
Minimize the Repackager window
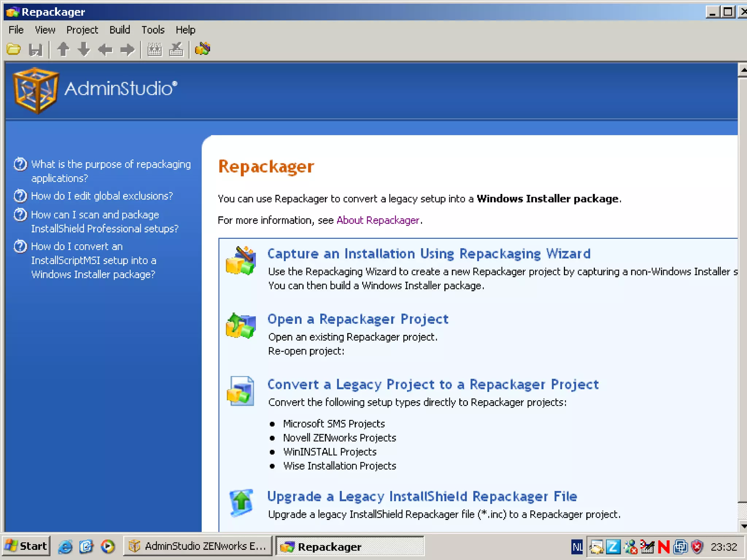click(713, 12)
